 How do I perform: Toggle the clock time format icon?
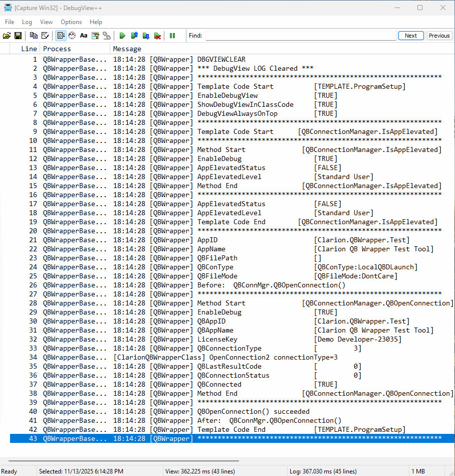point(72,36)
